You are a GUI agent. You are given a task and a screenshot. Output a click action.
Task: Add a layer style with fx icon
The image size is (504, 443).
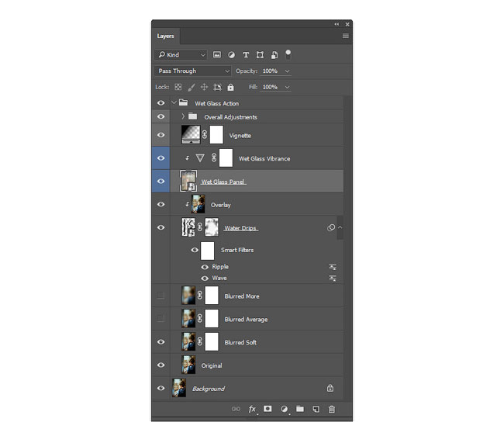tap(252, 409)
